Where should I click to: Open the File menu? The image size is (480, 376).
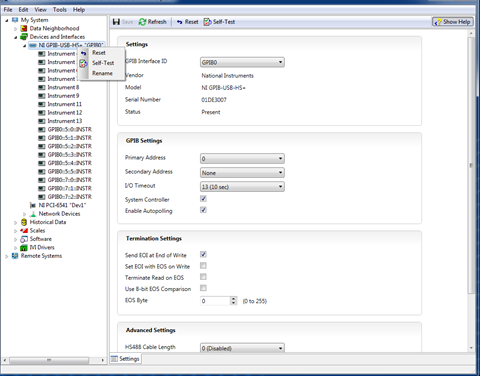[8, 10]
